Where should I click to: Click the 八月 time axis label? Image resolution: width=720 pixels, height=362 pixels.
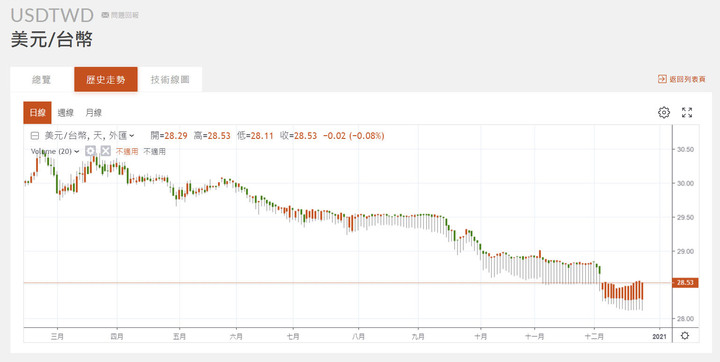point(358,337)
